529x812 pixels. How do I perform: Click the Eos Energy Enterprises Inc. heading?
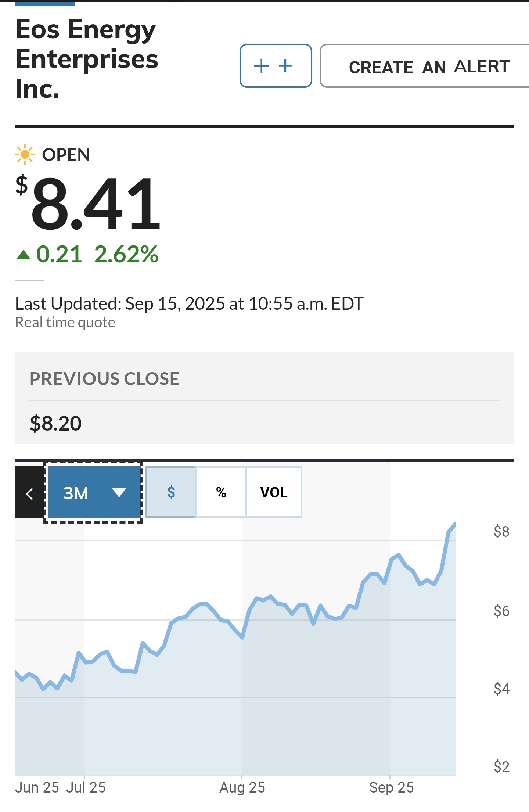click(87, 59)
